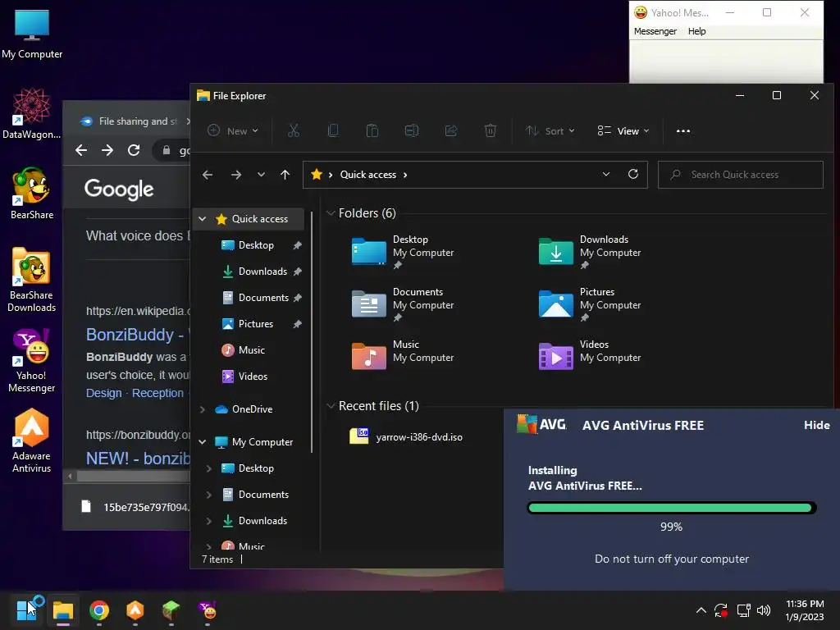Open the Desktop folder tile
Screen dimensions: 840x630
pos(403,252)
